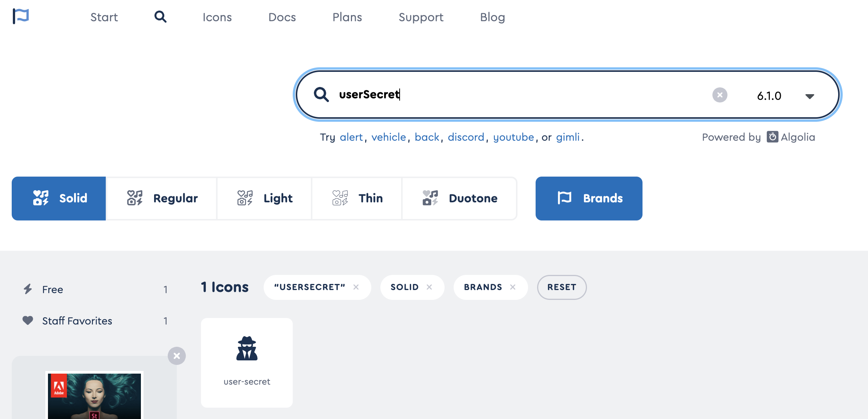The image size is (868, 419).
Task: Toggle the Brands filter button
Action: point(588,198)
